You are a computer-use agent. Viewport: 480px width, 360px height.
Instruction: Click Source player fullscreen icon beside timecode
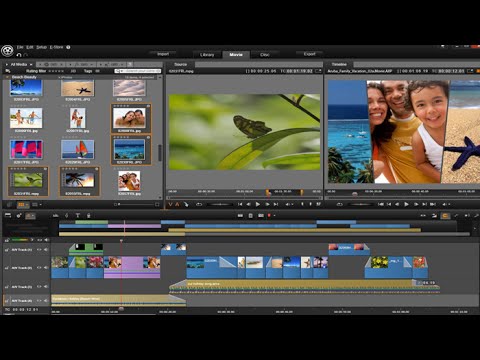[318, 71]
